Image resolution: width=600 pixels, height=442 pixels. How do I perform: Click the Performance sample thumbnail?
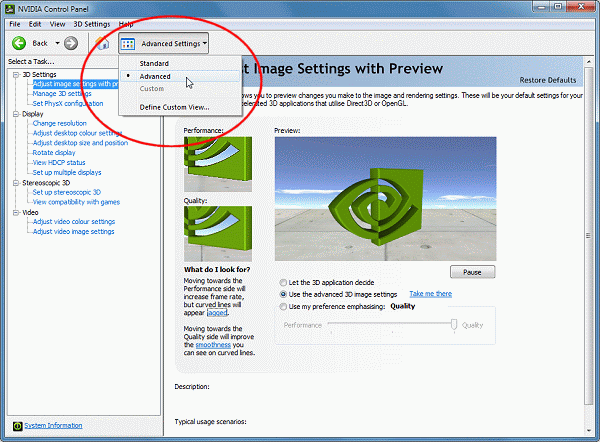click(218, 164)
